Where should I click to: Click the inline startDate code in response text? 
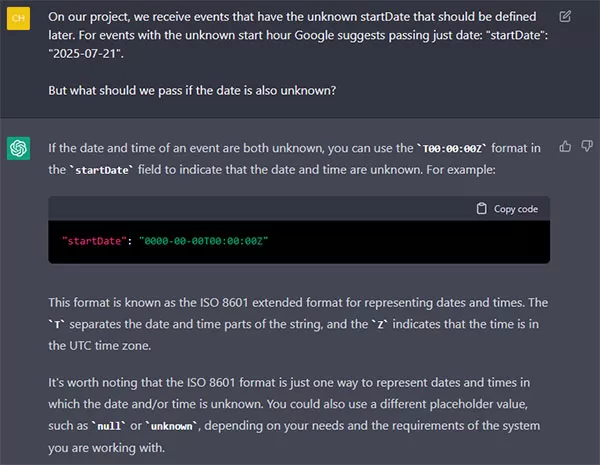pos(102,170)
